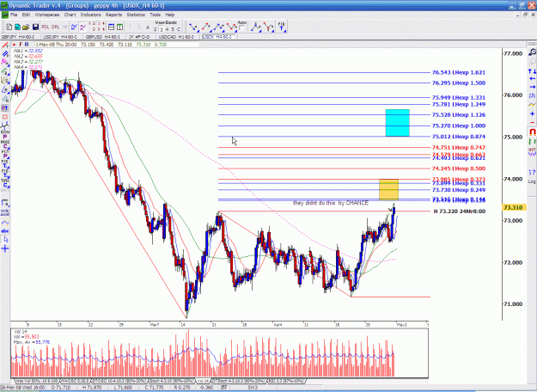Click the Log scale button
537x392 pixels.
point(532,181)
